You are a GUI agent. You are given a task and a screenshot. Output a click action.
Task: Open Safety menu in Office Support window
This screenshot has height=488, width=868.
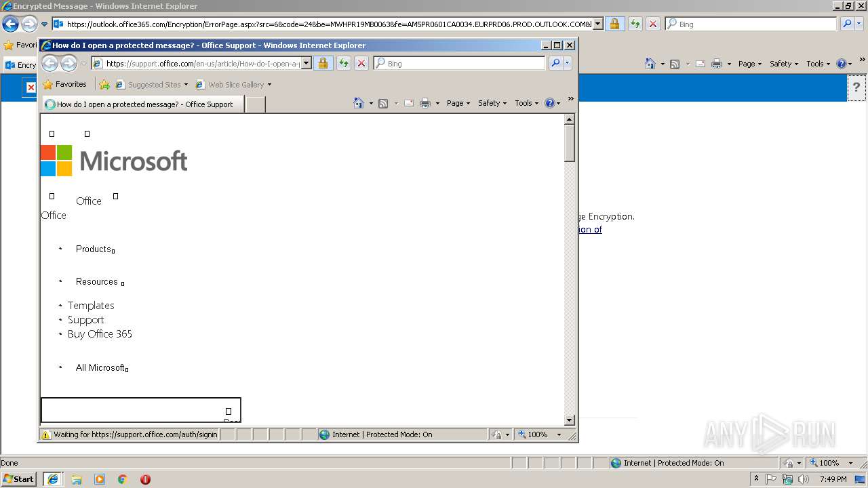[x=492, y=103]
